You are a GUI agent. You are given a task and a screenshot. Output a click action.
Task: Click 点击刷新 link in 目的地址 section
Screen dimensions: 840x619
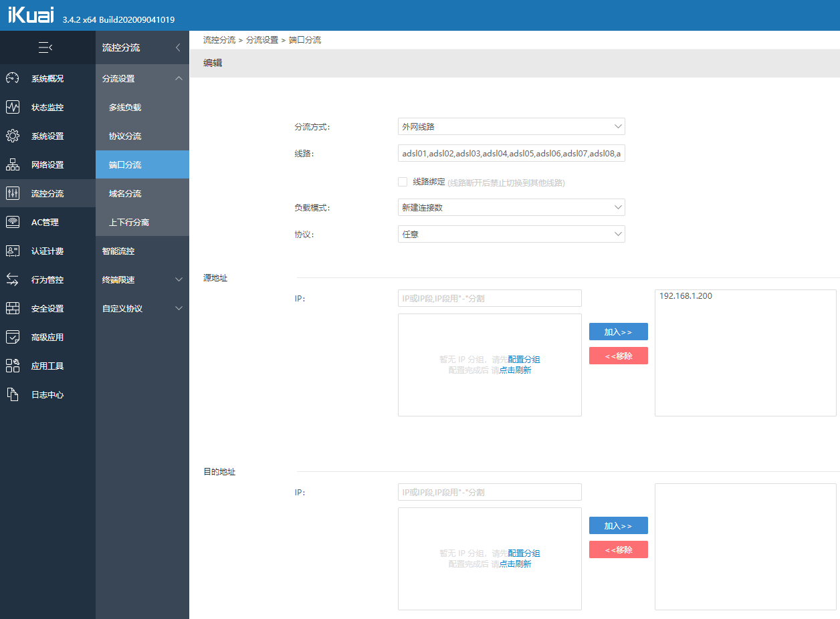(x=515, y=564)
